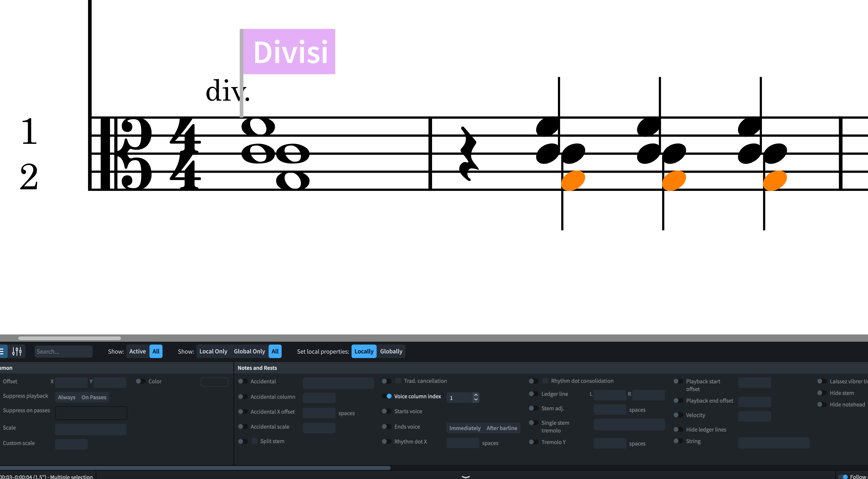This screenshot has height=479, width=868.
Task: Select the quarter rest in bar two
Action: coord(468,153)
